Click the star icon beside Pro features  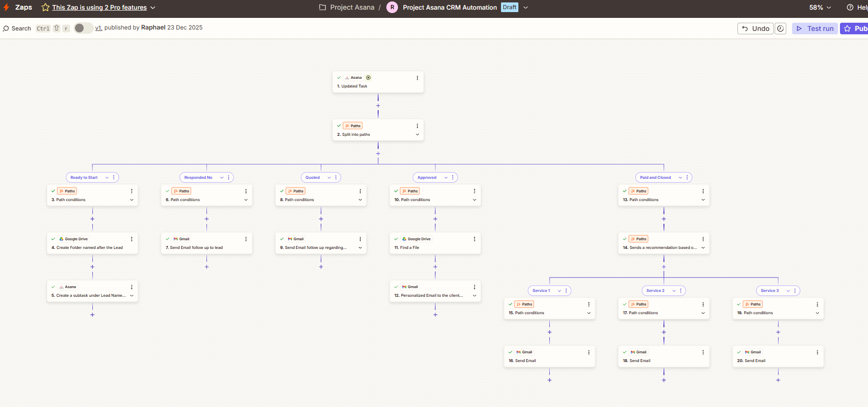click(45, 7)
